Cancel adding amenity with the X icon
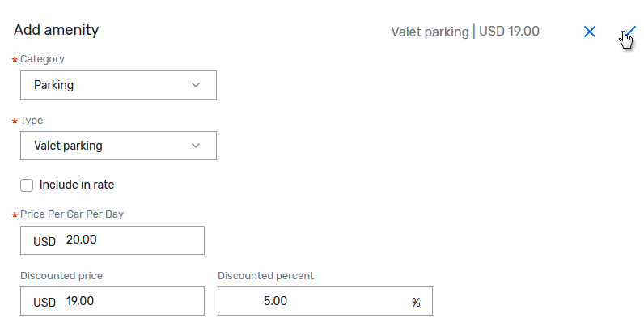 click(590, 32)
